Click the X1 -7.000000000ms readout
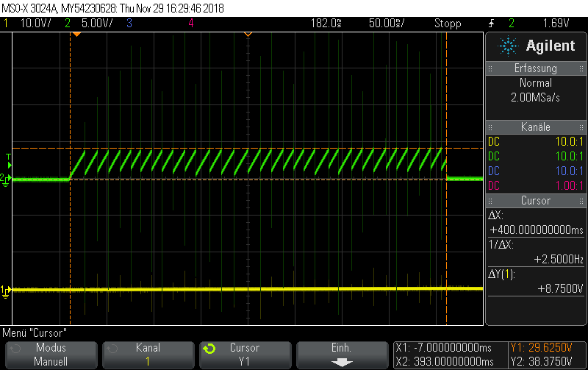This screenshot has width=588, height=370. click(x=444, y=347)
